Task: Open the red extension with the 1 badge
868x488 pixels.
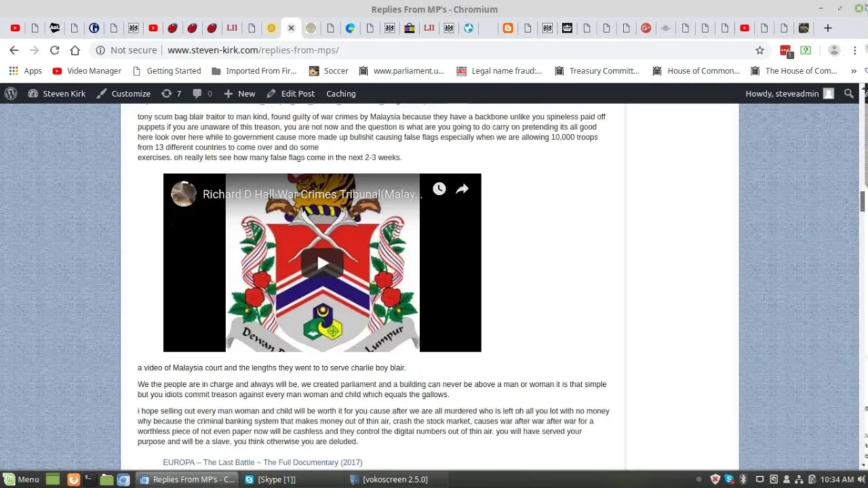Action: click(x=786, y=51)
